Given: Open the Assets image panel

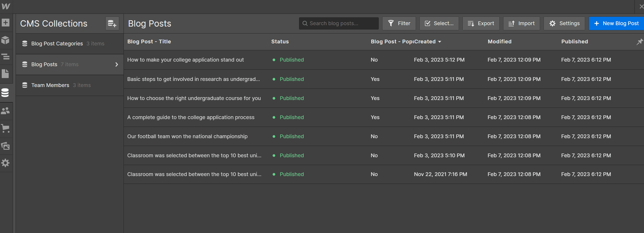Looking at the screenshot, I should [5, 146].
